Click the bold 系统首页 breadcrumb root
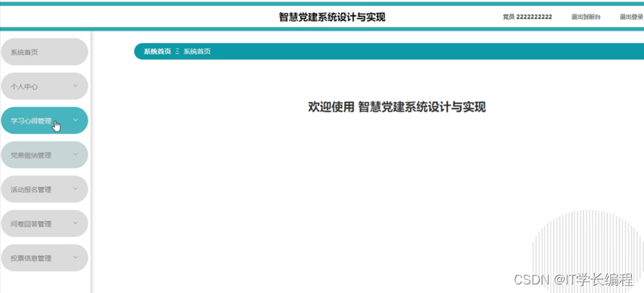644x293 pixels. (x=157, y=51)
